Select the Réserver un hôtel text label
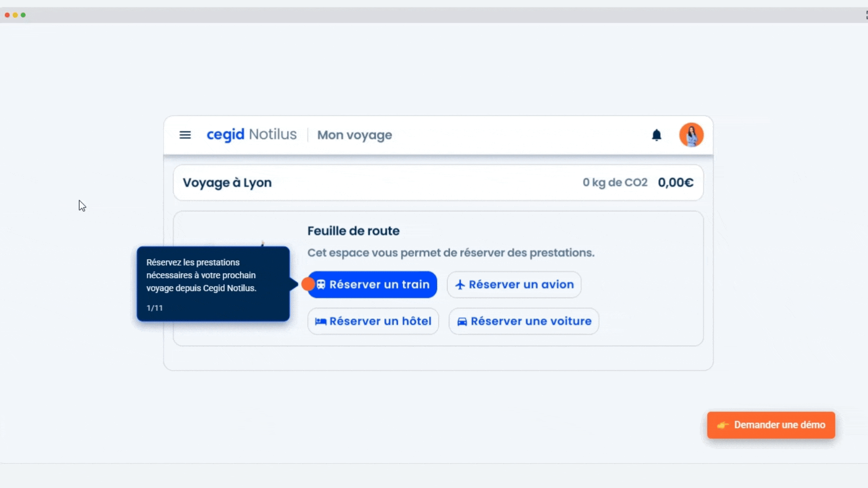 (x=380, y=321)
